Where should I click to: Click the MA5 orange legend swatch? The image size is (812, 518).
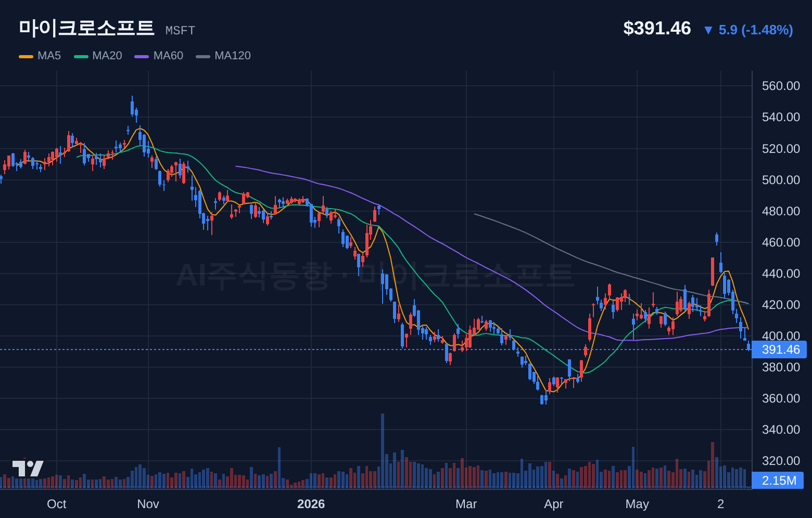point(26,56)
